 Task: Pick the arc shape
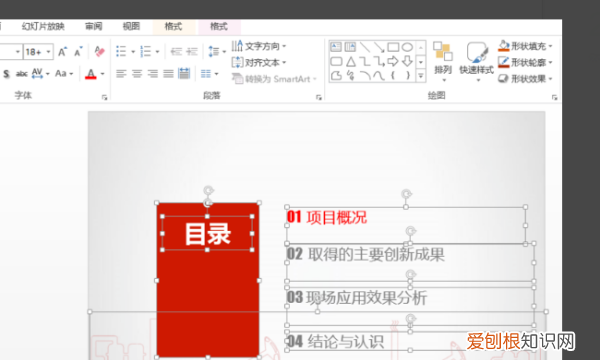365,75
